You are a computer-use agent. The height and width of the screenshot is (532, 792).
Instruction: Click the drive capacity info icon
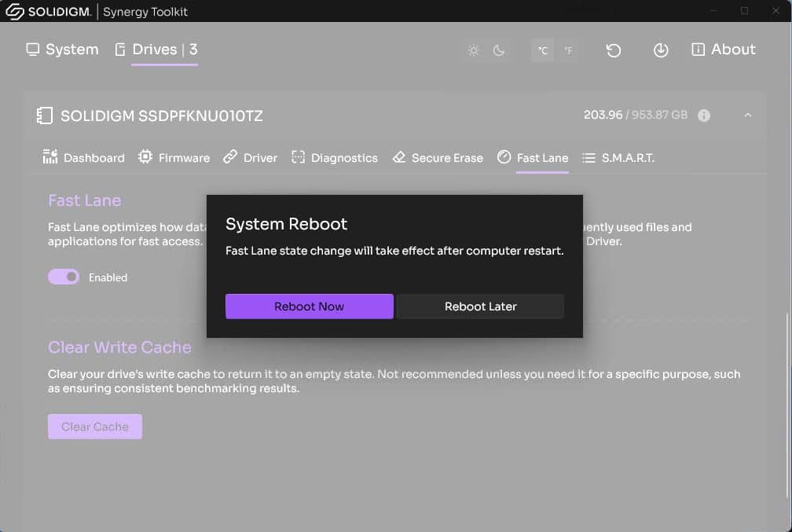tap(704, 116)
